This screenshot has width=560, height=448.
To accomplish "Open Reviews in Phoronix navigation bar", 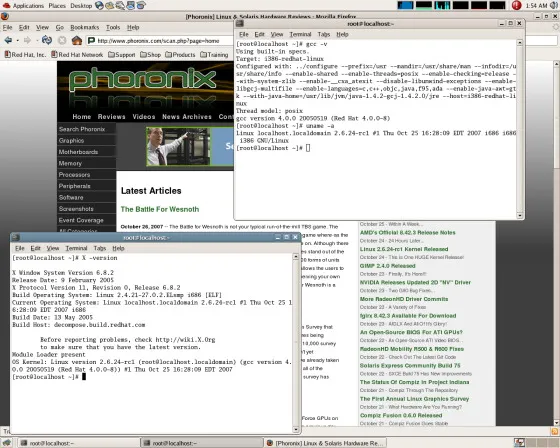I will [x=111, y=117].
